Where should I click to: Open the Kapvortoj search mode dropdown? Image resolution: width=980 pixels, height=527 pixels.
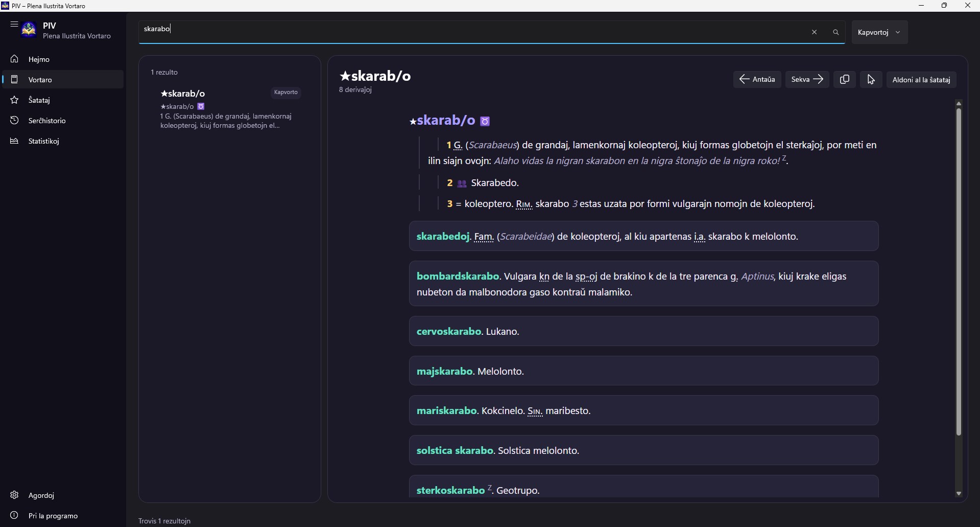(879, 32)
